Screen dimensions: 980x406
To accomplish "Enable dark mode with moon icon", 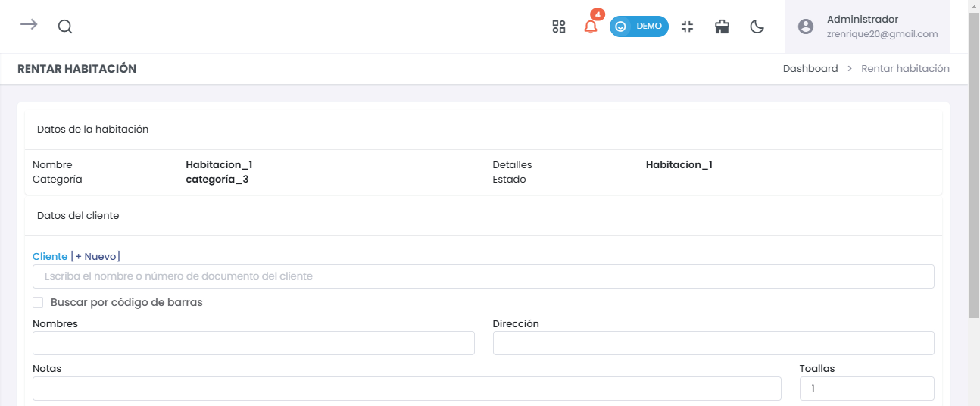I will click(757, 27).
